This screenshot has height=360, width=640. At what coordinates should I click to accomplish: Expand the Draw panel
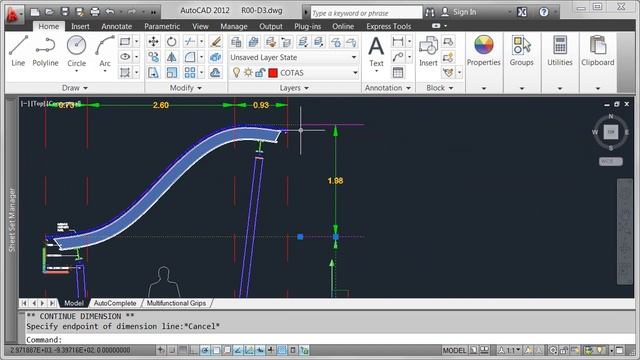pos(75,88)
